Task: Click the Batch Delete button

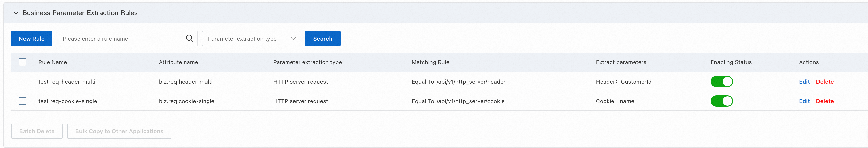Action: pyautogui.click(x=37, y=131)
